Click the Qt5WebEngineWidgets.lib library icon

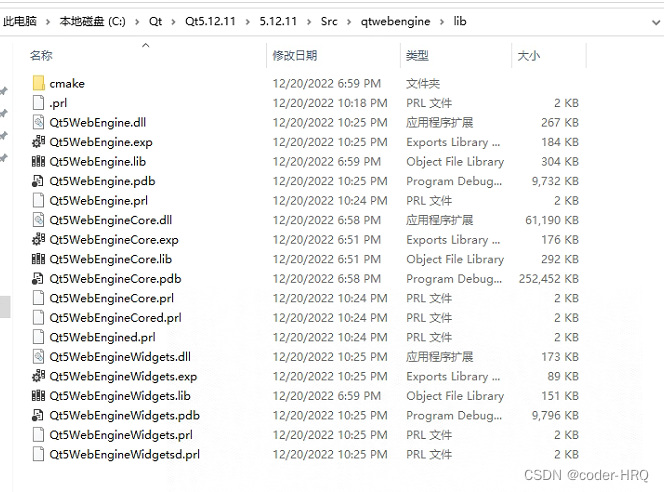tap(39, 395)
